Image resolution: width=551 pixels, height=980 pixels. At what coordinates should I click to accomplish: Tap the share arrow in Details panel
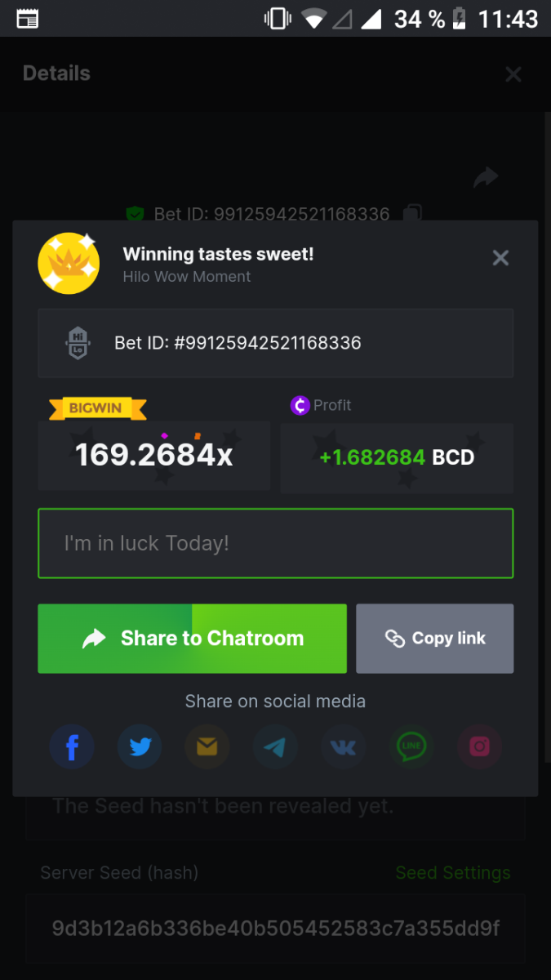[x=486, y=176]
